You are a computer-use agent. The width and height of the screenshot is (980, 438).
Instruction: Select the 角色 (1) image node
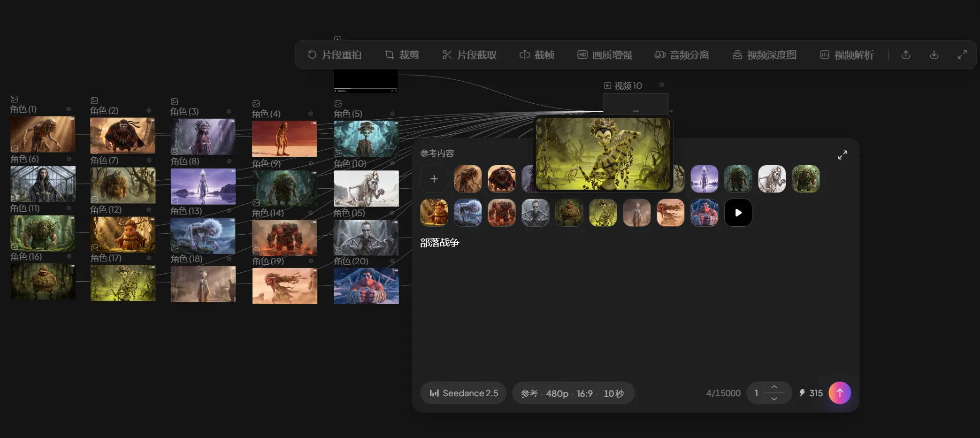coord(43,134)
